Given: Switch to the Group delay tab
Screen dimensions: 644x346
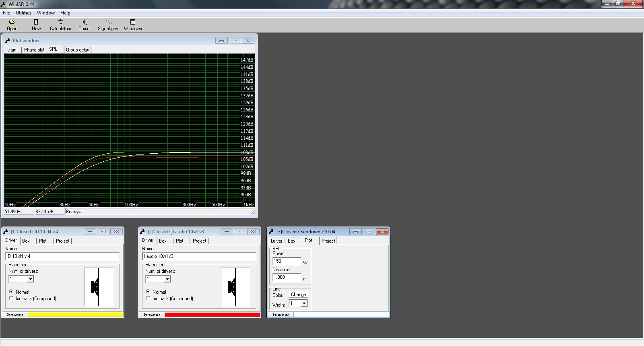Looking at the screenshot, I should pyautogui.click(x=78, y=50).
